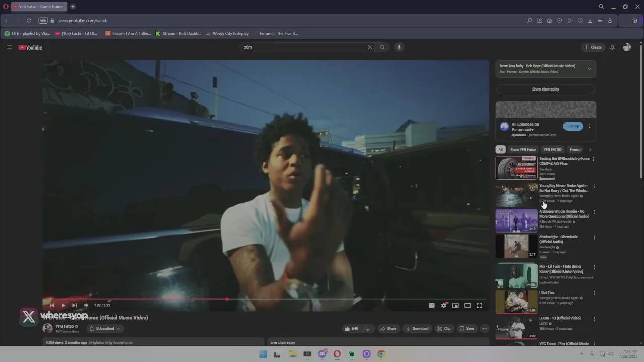
Task: Skip to next video in player
Action: (x=74, y=305)
